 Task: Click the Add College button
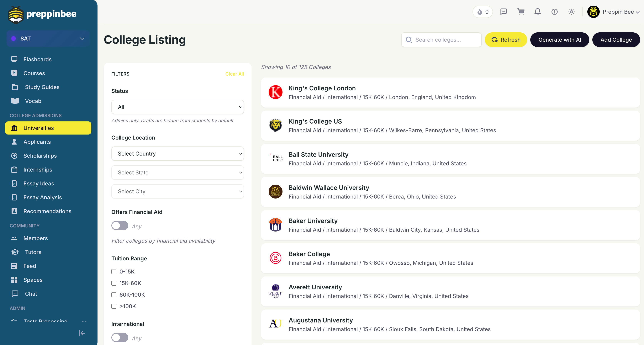coord(616,40)
